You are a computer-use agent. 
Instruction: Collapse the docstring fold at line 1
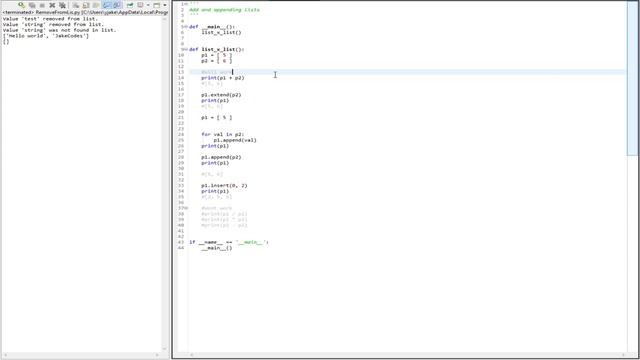pos(186,3)
